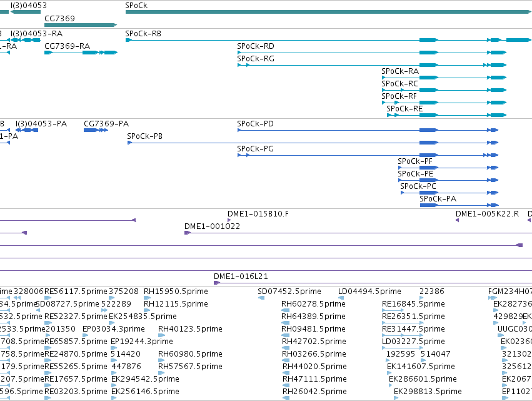Screen dimensions: 532x401
Task: Select the SPoCk-RF transcript label
Action: (399, 96)
